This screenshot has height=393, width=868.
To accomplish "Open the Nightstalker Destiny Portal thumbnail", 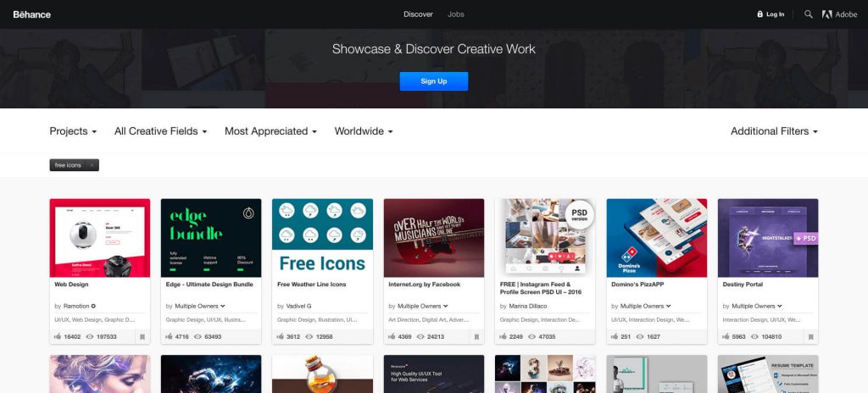I will click(x=768, y=238).
